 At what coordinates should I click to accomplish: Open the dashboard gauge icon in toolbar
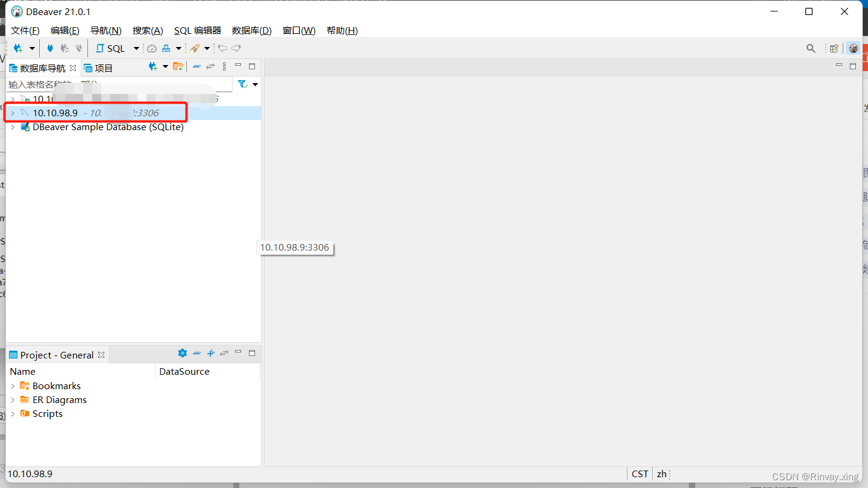tap(152, 48)
